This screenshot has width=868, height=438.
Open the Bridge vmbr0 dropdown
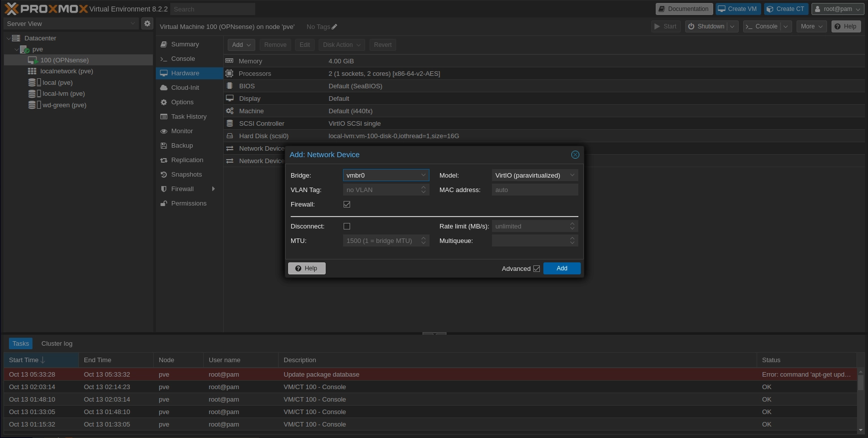click(424, 175)
